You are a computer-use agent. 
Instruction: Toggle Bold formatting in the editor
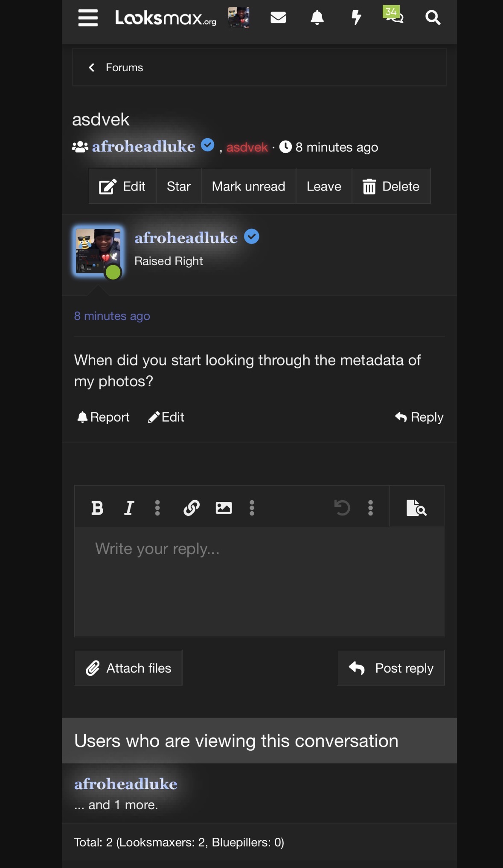97,508
